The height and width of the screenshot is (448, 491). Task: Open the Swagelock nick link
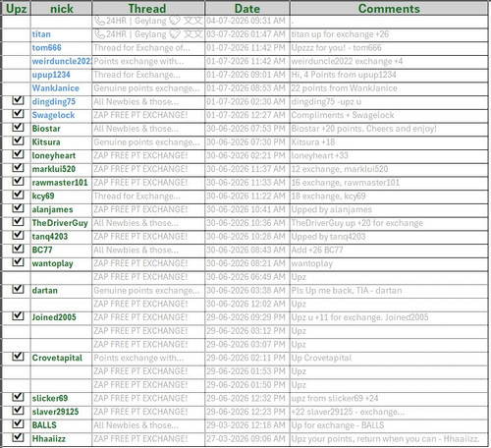point(53,115)
